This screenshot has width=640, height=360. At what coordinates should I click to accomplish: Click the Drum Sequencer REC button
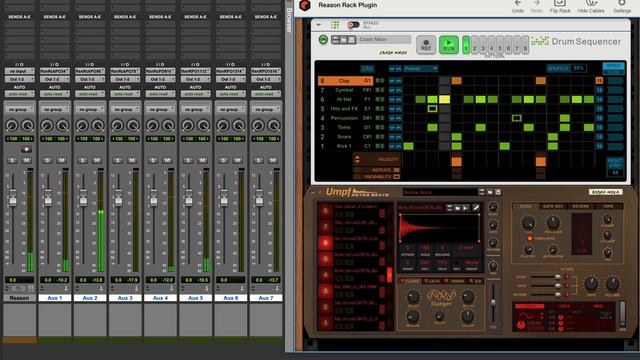pos(426,44)
